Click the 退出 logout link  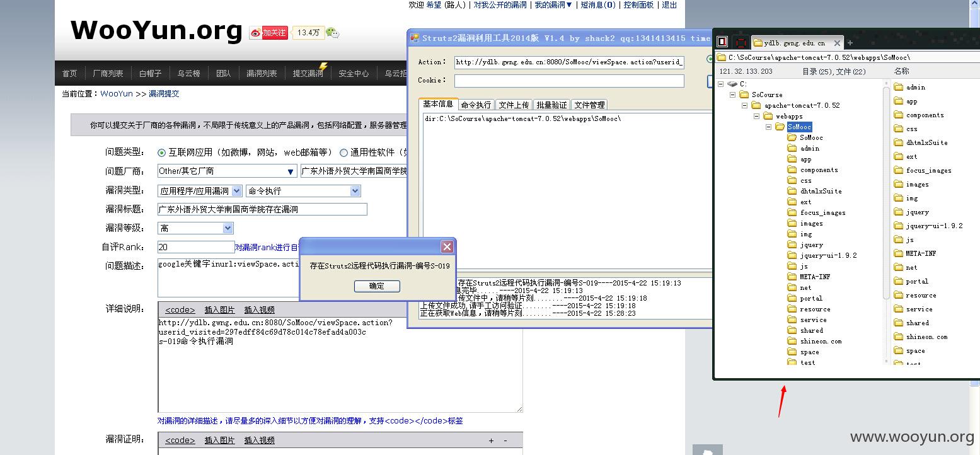(669, 5)
